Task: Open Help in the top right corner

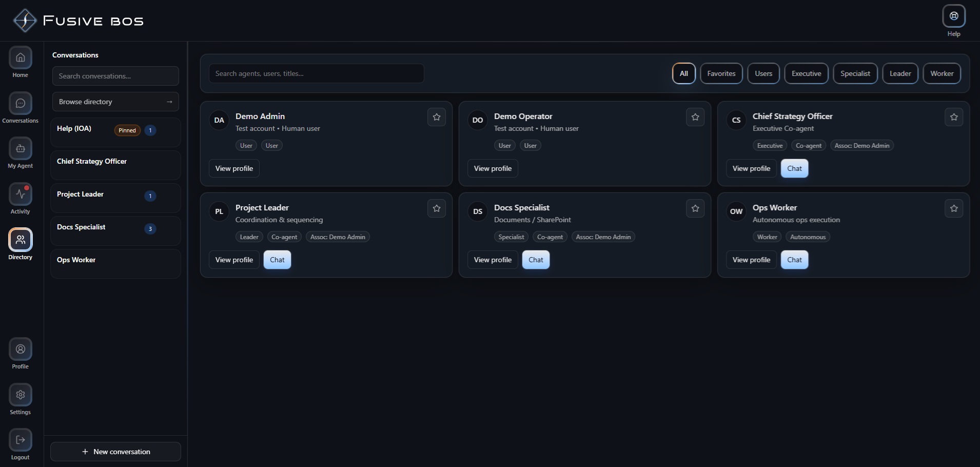Action: (x=953, y=16)
